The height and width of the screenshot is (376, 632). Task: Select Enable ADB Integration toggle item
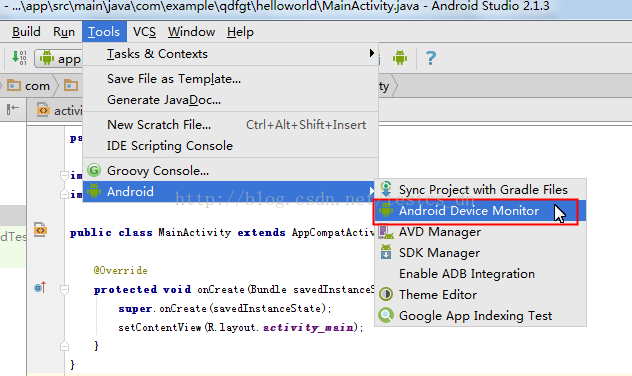pyautogui.click(x=480, y=274)
